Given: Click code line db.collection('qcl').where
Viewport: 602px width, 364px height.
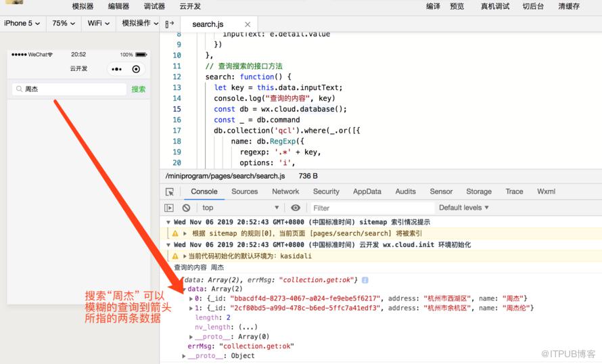Looking at the screenshot, I should click(x=287, y=131).
